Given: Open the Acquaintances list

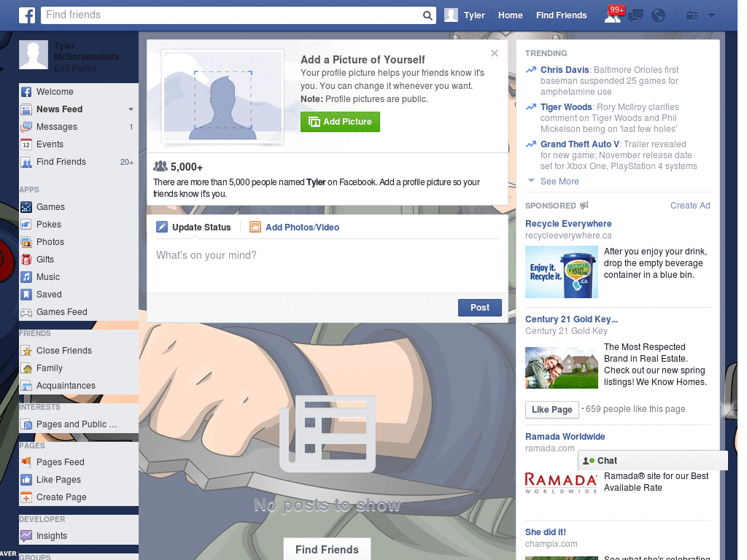Looking at the screenshot, I should coord(79,386).
